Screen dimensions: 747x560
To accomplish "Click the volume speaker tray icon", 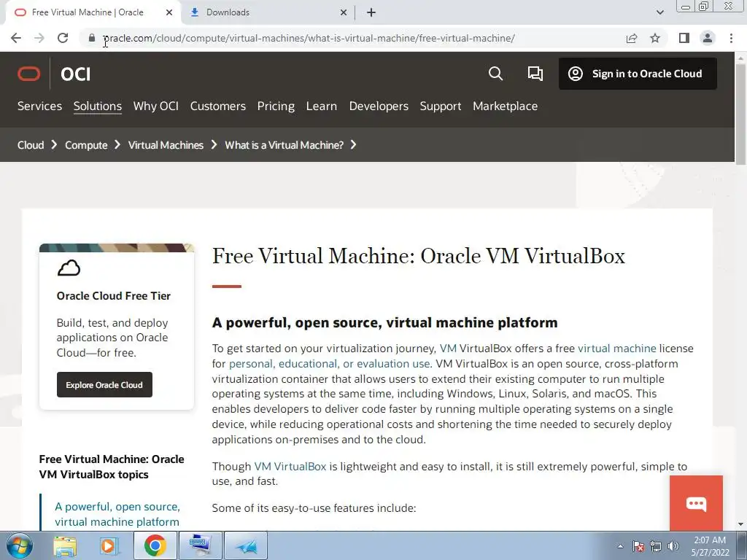I will coord(673,546).
